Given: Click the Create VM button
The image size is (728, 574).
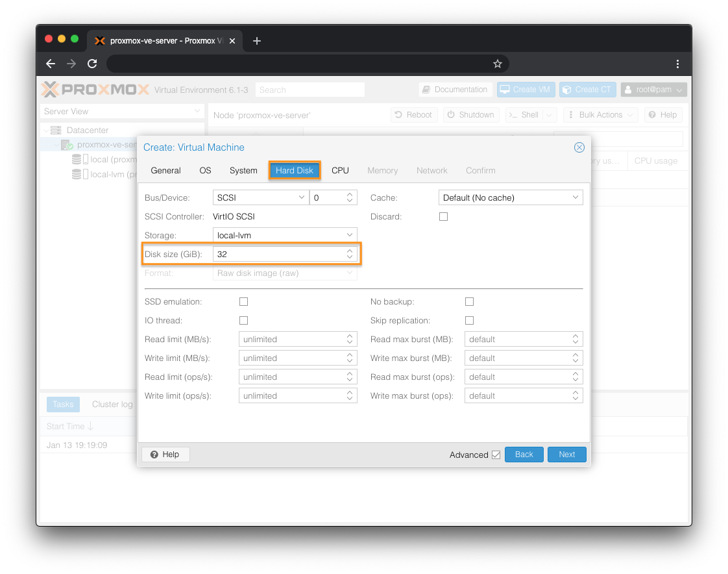Looking at the screenshot, I should pos(526,90).
